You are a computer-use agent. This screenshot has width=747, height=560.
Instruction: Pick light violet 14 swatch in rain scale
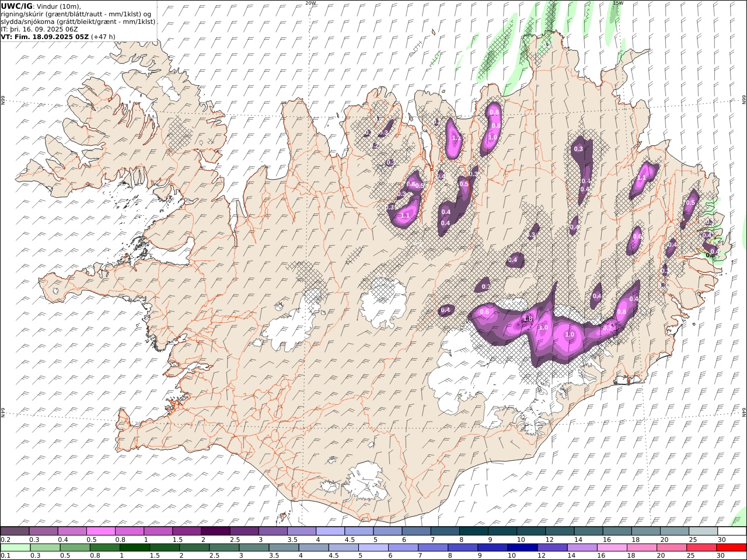click(582, 548)
